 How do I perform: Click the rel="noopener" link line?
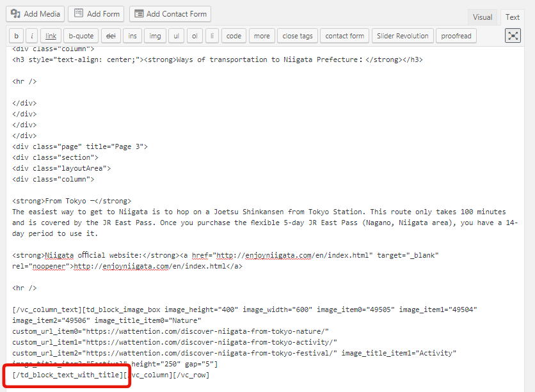tap(127, 266)
